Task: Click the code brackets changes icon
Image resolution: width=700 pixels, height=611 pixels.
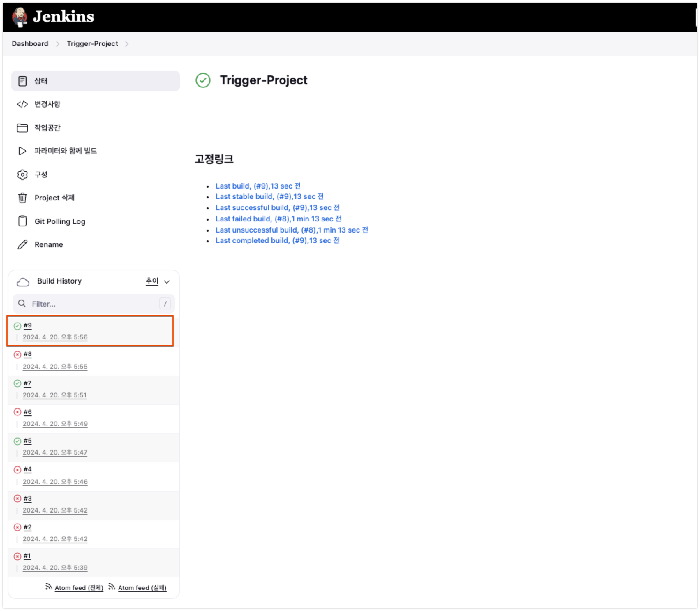Action: pos(22,104)
